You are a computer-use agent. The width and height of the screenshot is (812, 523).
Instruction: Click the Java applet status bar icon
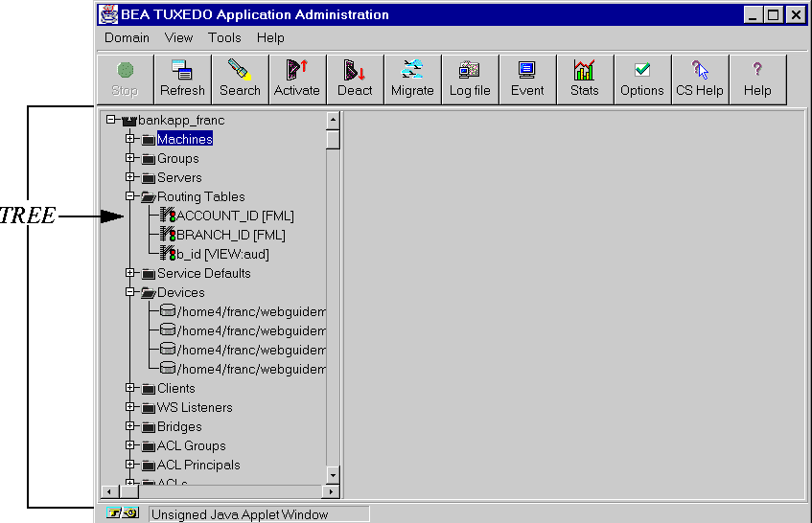click(123, 512)
